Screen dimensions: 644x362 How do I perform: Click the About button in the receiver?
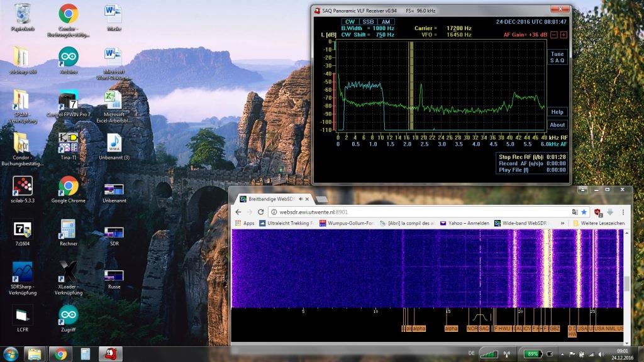click(x=557, y=124)
